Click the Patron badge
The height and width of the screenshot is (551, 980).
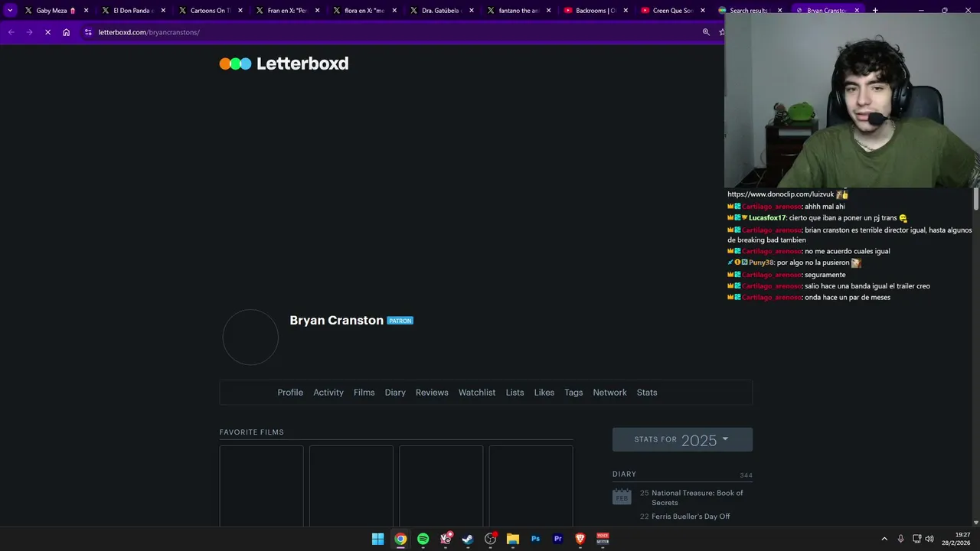coord(400,321)
